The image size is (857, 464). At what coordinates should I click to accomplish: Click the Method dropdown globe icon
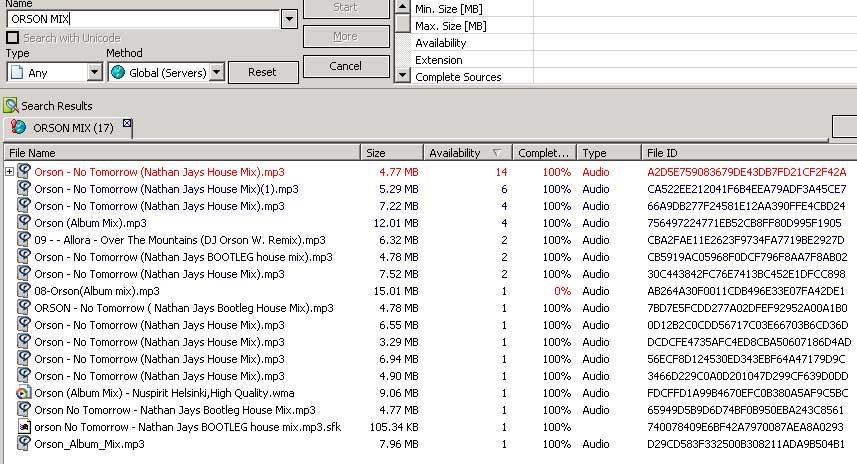pos(118,72)
